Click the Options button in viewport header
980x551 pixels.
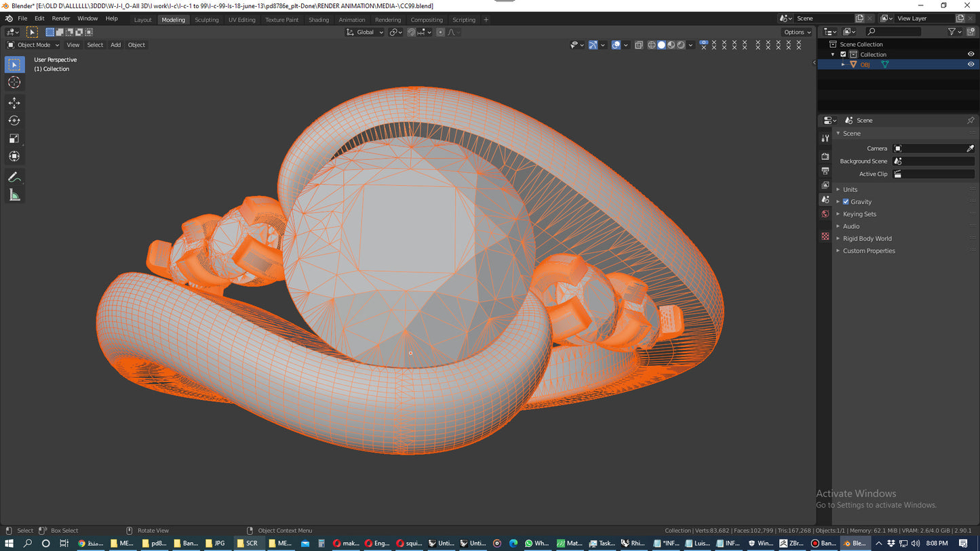(x=796, y=32)
